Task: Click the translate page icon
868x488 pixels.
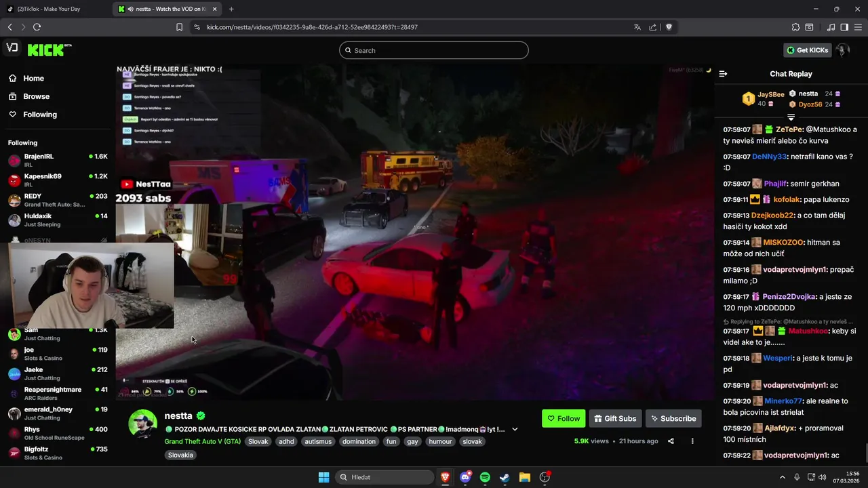Action: [637, 27]
